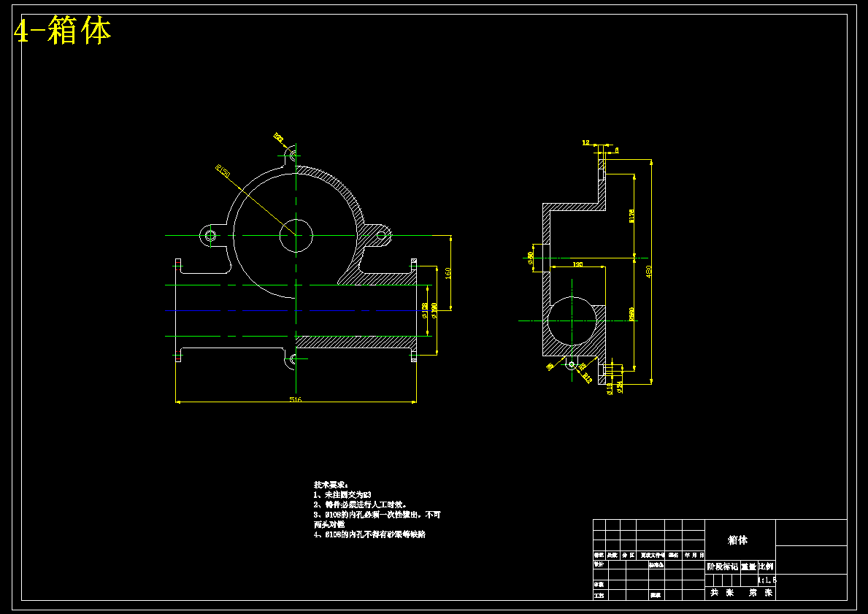The height and width of the screenshot is (614, 868).
Task: Select the "技术要求:" notes heading
Action: 331,485
